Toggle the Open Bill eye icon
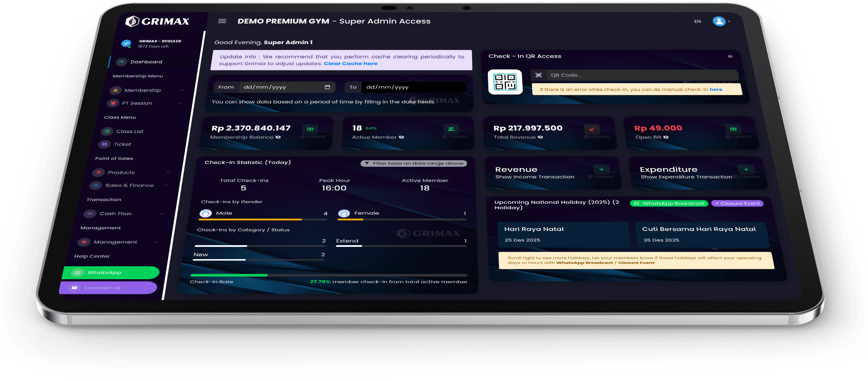Image resolution: width=868 pixels, height=381 pixels. (x=666, y=137)
